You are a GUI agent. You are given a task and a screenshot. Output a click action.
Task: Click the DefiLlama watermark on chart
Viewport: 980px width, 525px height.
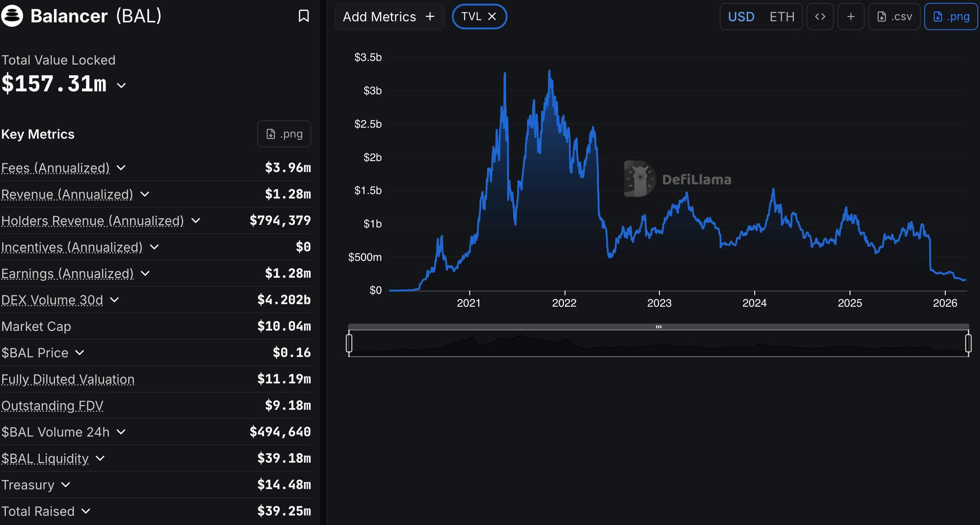point(678,179)
